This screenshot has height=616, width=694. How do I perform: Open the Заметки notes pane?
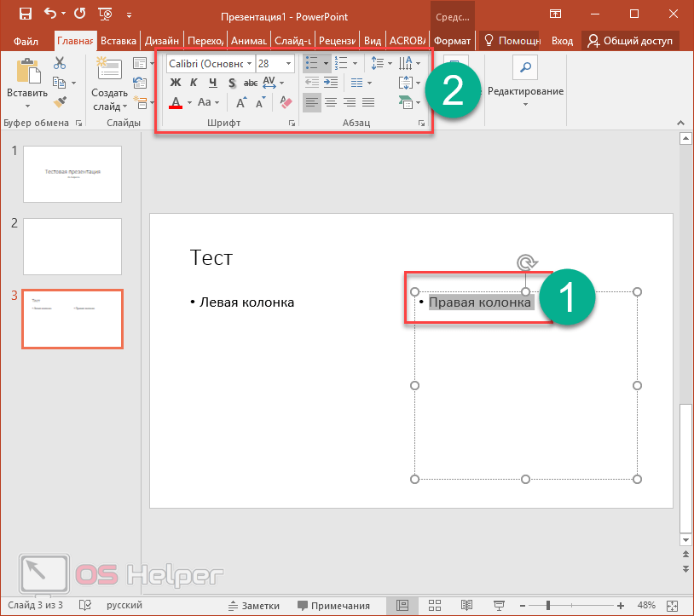(x=254, y=606)
